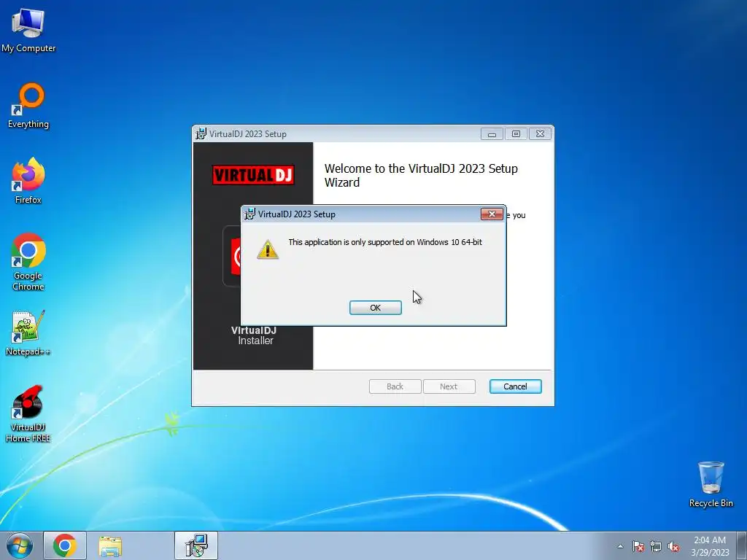Click the disabled Back button
This screenshot has width=747, height=560.
click(x=395, y=386)
